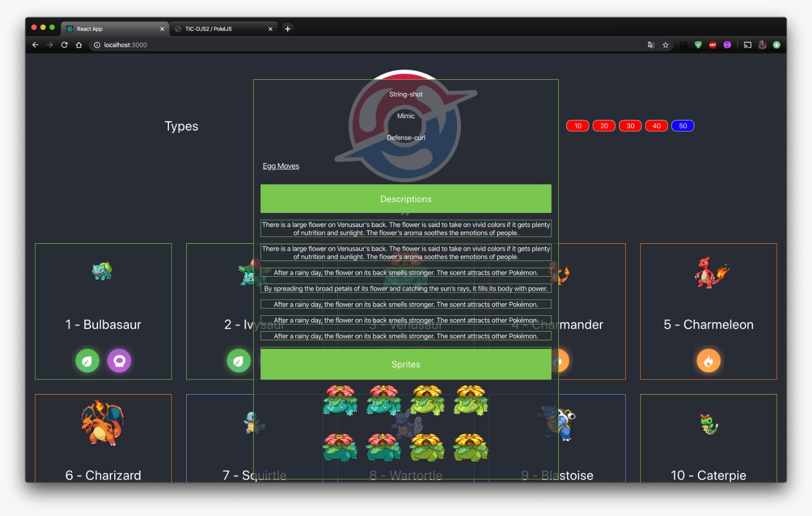Select Bulbasaur's green grass type icon
The width and height of the screenshot is (812, 516).
point(87,361)
